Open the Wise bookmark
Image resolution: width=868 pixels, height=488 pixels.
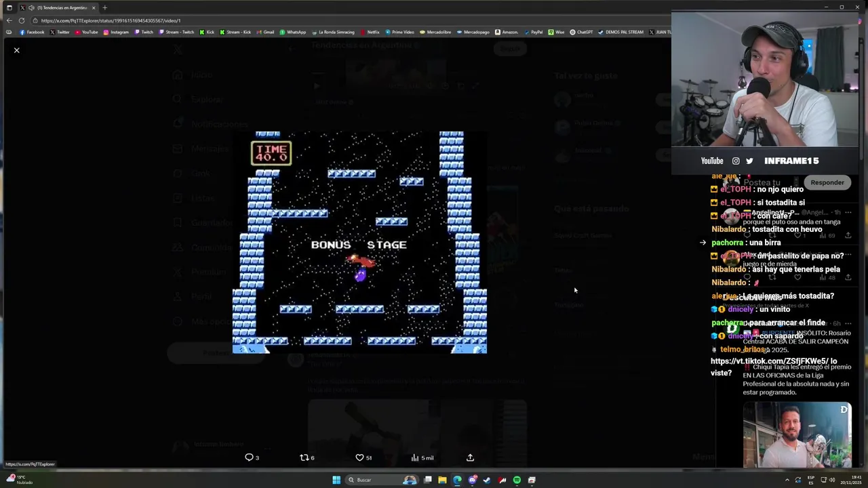[557, 32]
